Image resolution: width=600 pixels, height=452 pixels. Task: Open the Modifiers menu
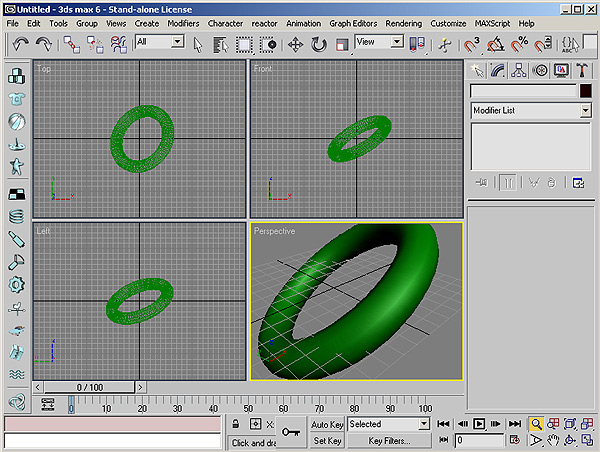[183, 23]
